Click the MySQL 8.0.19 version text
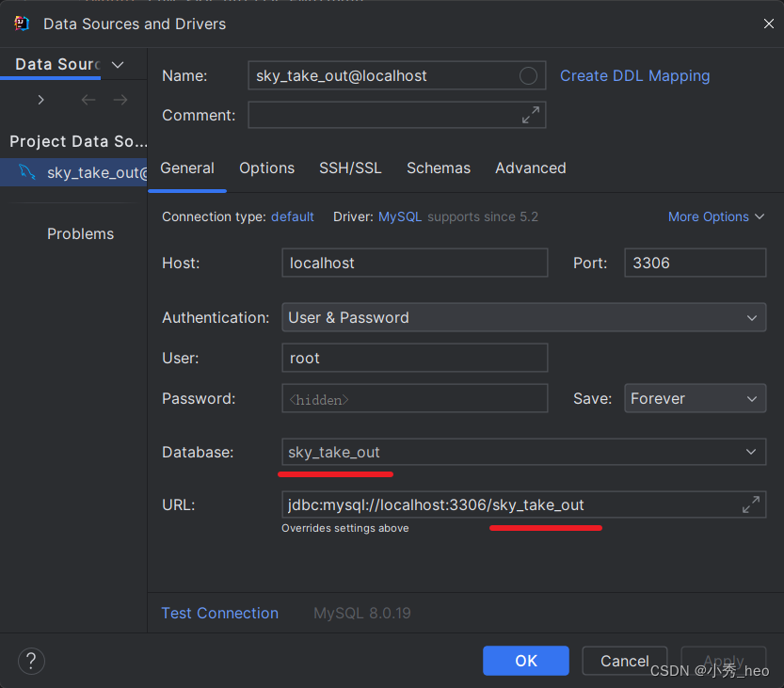The image size is (784, 688). [362, 613]
